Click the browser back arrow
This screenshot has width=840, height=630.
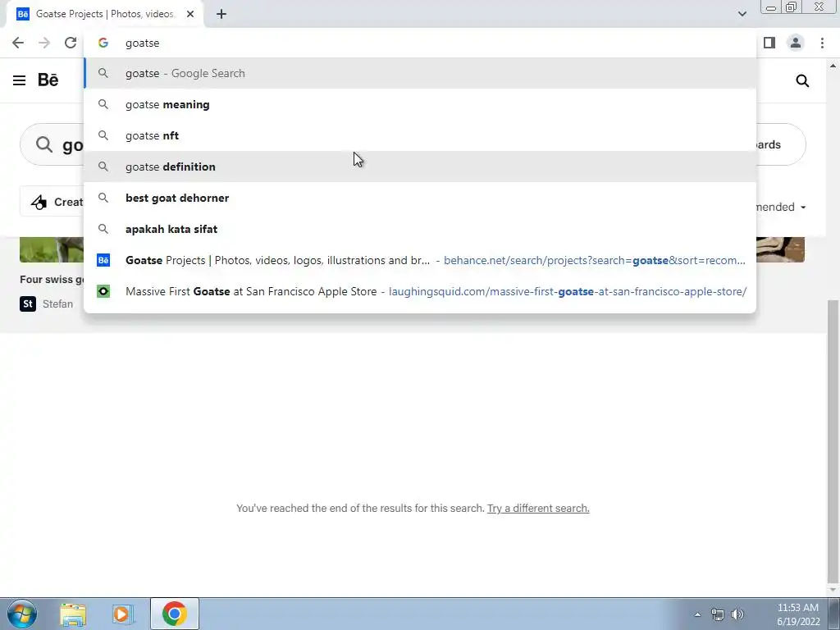(18, 43)
